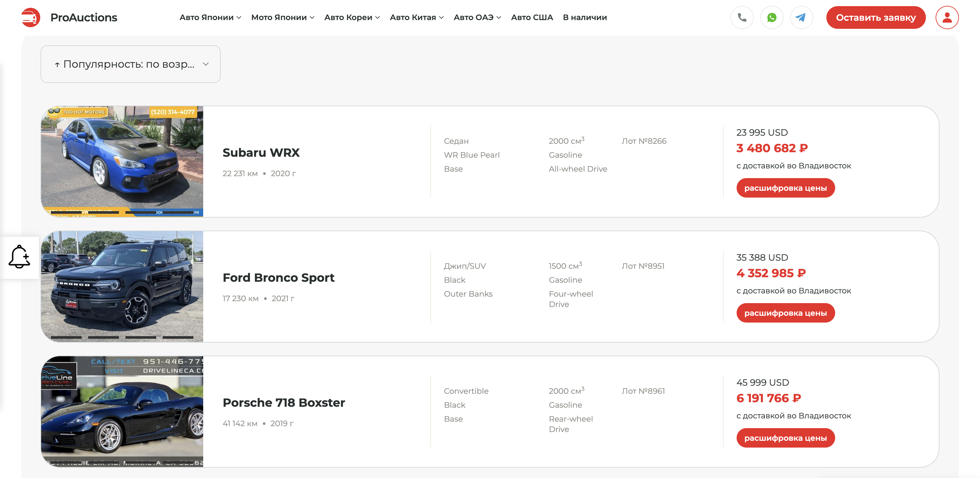
Task: Open Ford Bronco Sport listing title
Action: (x=278, y=278)
